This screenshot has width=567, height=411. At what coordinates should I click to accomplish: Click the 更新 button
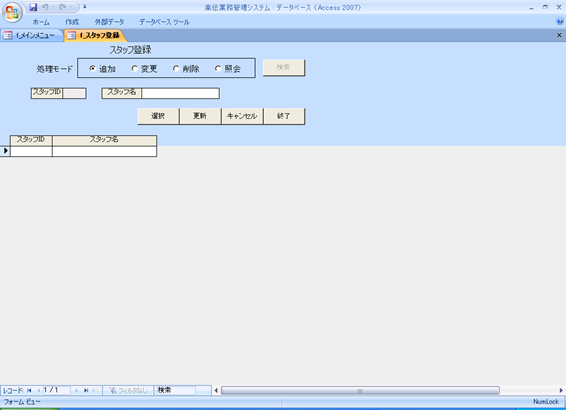200,116
